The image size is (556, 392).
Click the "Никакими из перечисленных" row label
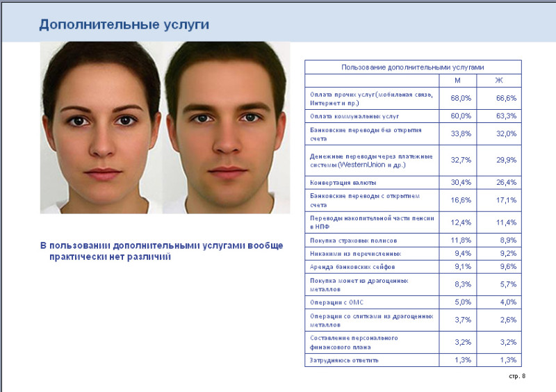pyautogui.click(x=354, y=254)
